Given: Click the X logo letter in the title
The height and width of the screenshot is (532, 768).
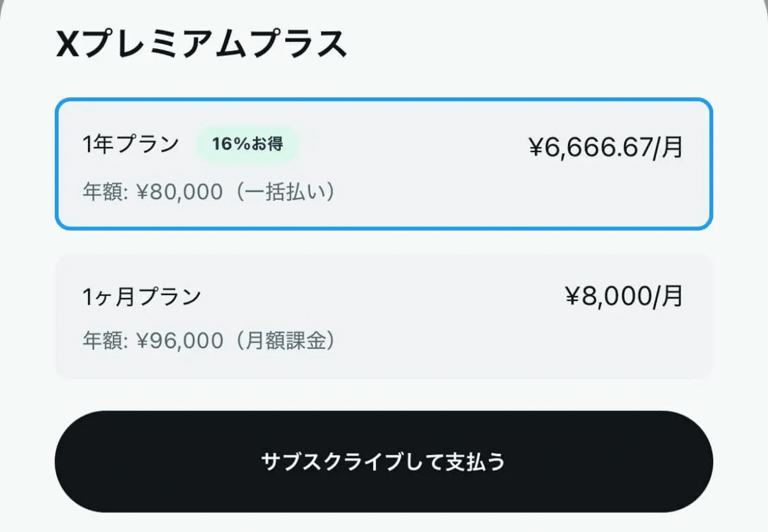Looking at the screenshot, I should coord(68,46).
